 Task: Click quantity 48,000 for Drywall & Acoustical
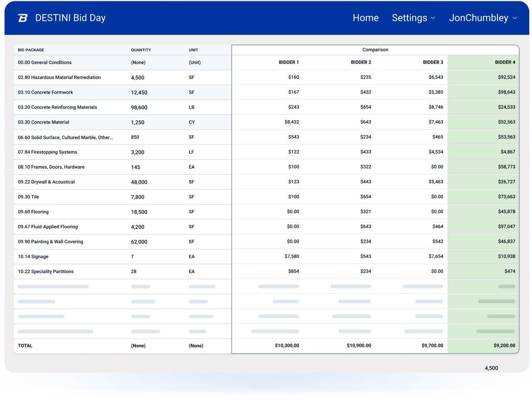tap(139, 182)
